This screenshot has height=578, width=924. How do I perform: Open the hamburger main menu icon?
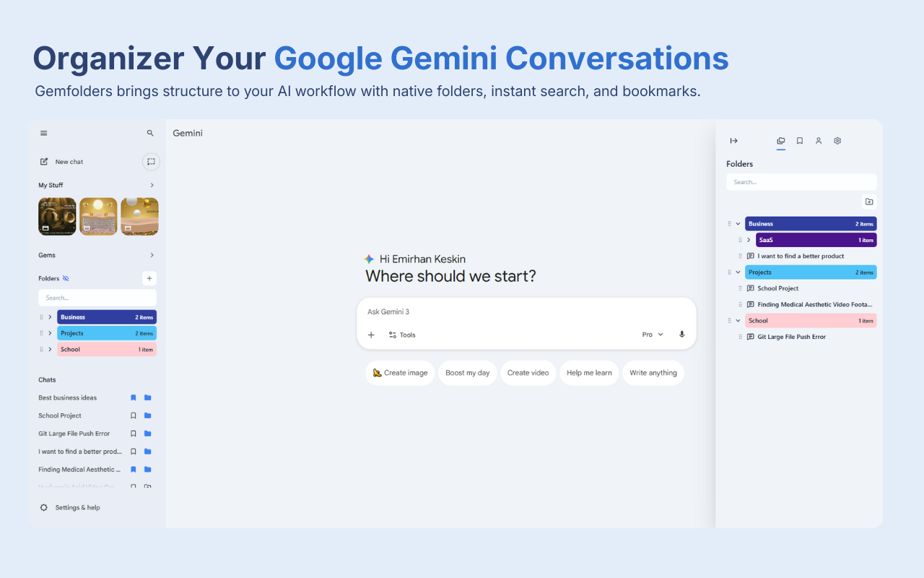click(x=44, y=133)
